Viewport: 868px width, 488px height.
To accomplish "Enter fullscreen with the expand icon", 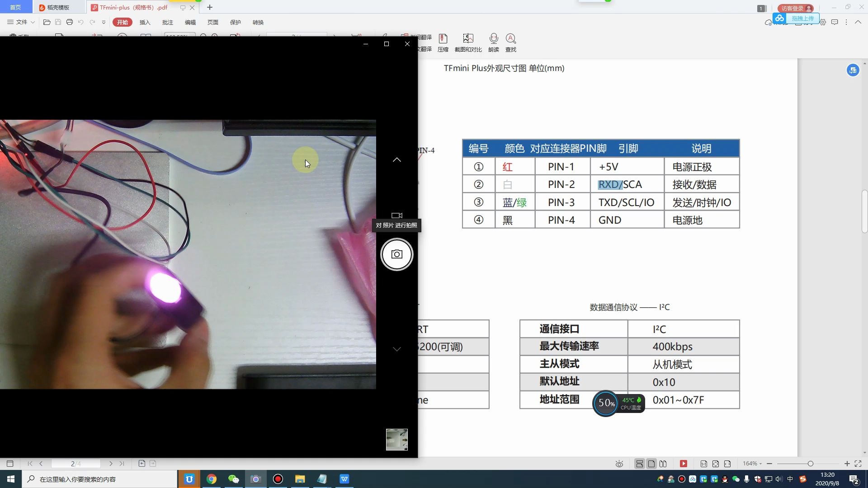I will click(x=858, y=464).
